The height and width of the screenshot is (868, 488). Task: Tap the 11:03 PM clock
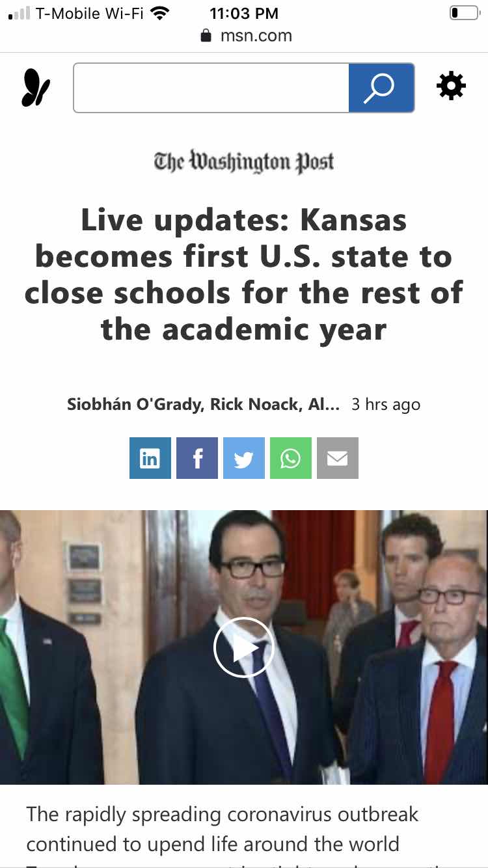coord(244,13)
